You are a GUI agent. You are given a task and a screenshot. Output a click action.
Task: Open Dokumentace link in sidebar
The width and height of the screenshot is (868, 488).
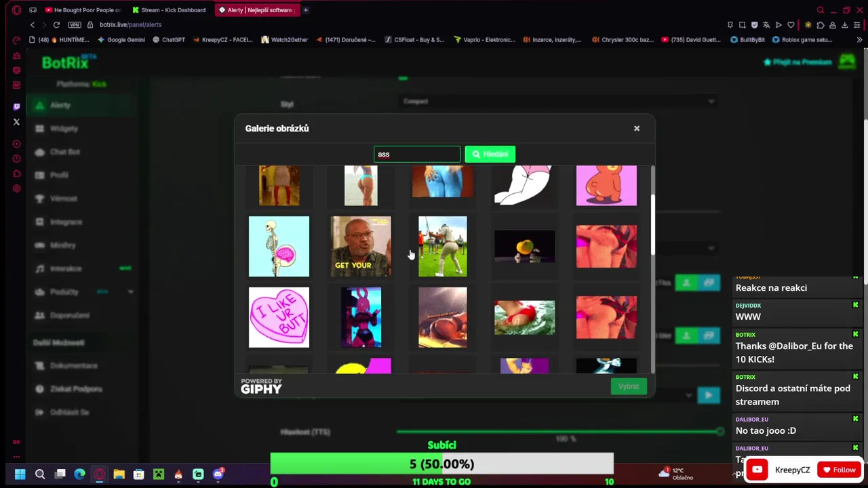[73, 365]
